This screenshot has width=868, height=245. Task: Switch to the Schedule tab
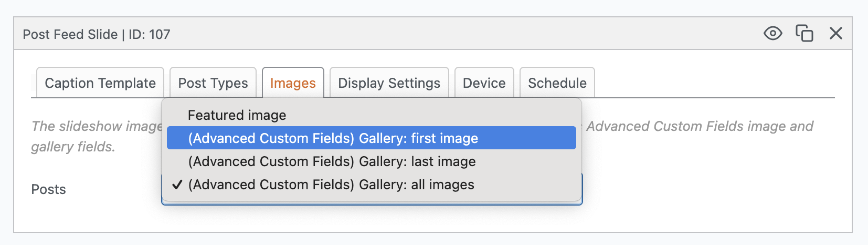tap(557, 83)
